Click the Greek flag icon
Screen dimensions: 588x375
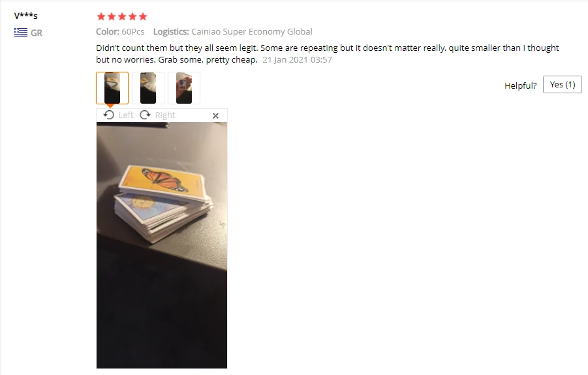21,32
